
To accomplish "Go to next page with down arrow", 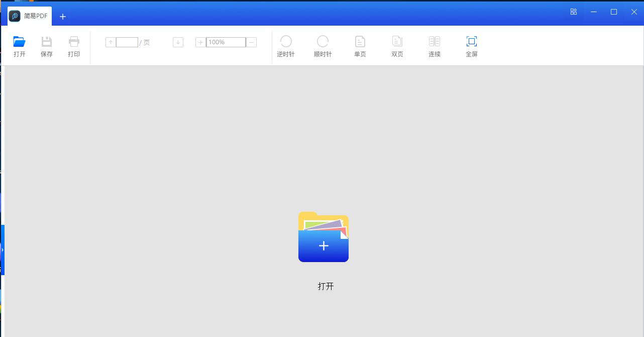I will (178, 42).
